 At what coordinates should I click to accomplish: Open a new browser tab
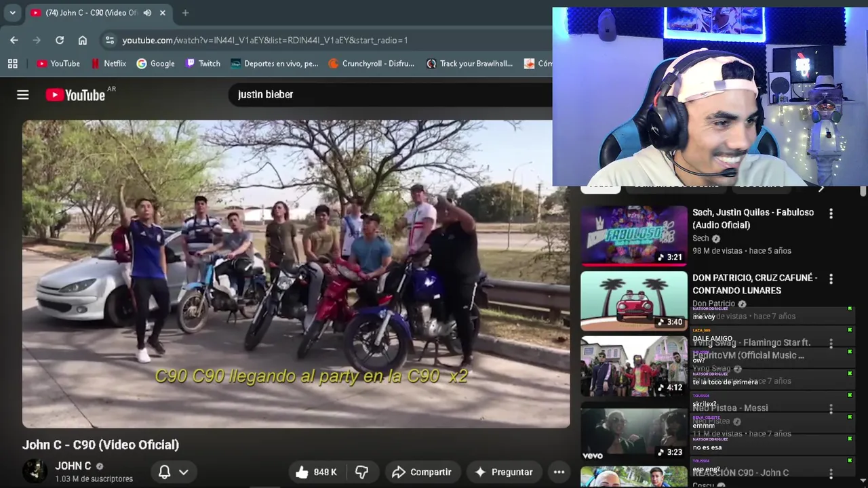coord(185,13)
